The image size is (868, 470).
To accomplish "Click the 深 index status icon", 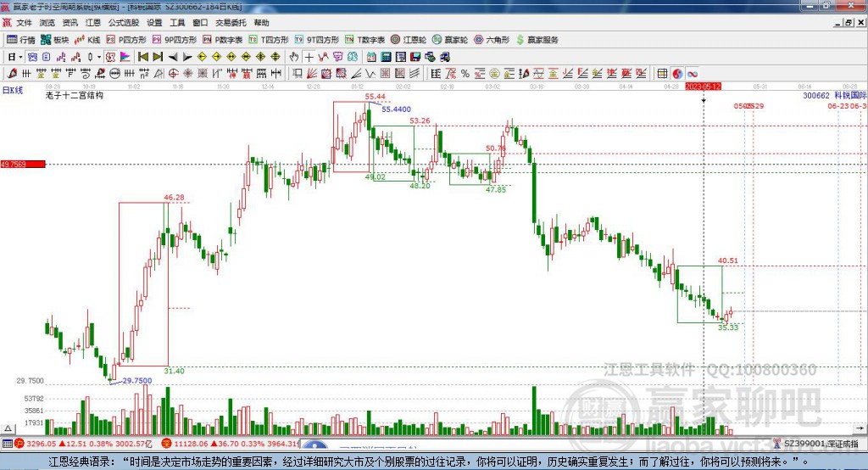I will 167,444.
